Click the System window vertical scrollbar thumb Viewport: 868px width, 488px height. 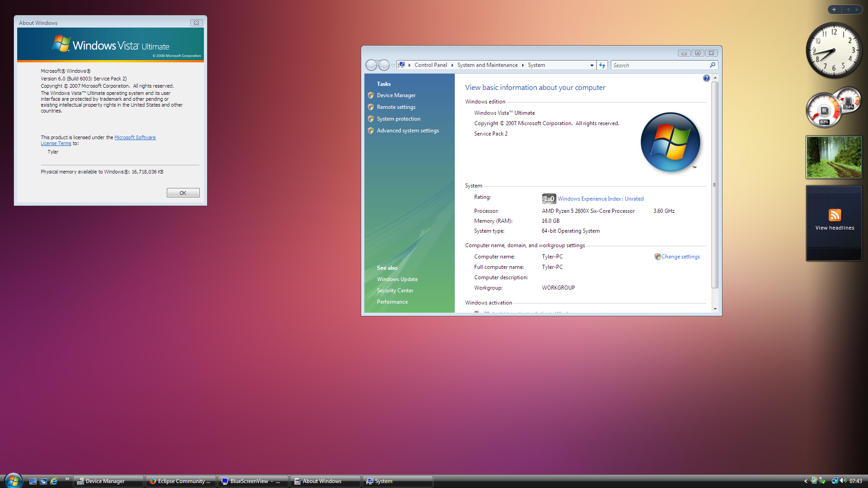[715, 184]
